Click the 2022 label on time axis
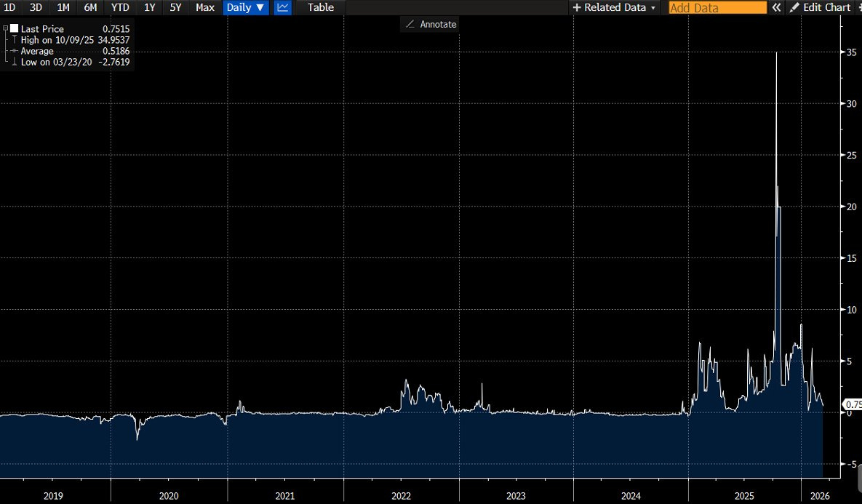This screenshot has width=862, height=504. (x=402, y=496)
